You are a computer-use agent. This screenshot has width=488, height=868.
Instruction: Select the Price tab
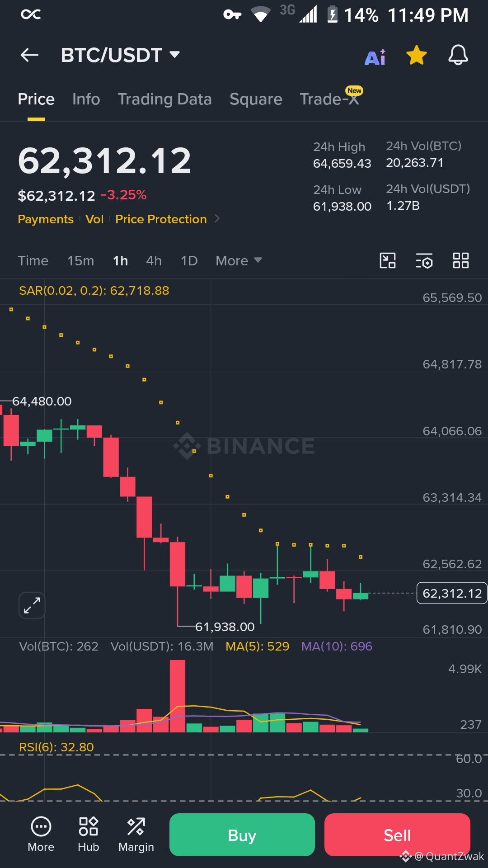point(36,99)
